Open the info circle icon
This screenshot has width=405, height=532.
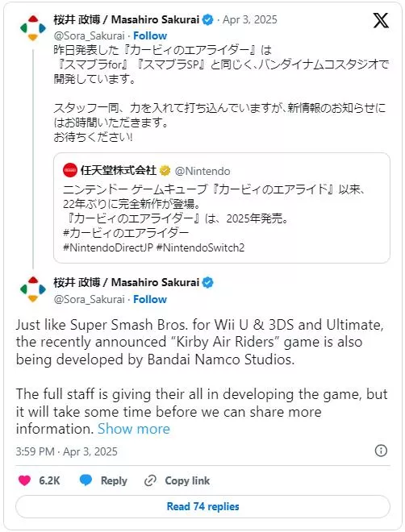[381, 451]
